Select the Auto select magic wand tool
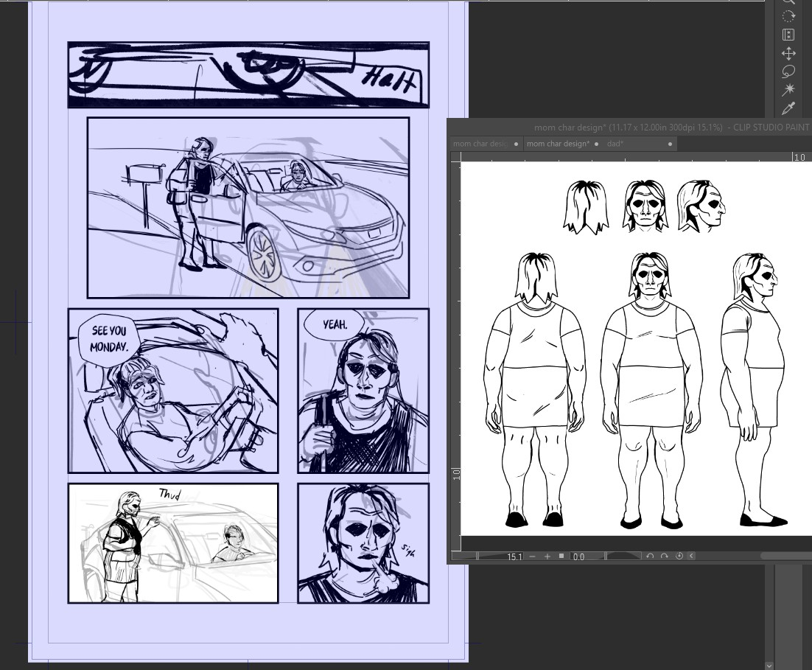Image resolution: width=812 pixels, height=670 pixels. (x=788, y=90)
